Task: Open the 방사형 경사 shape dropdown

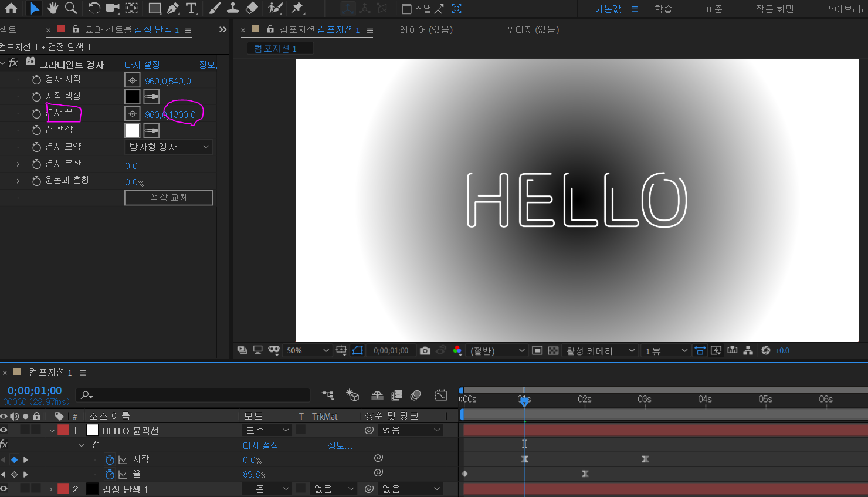Action: 169,147
